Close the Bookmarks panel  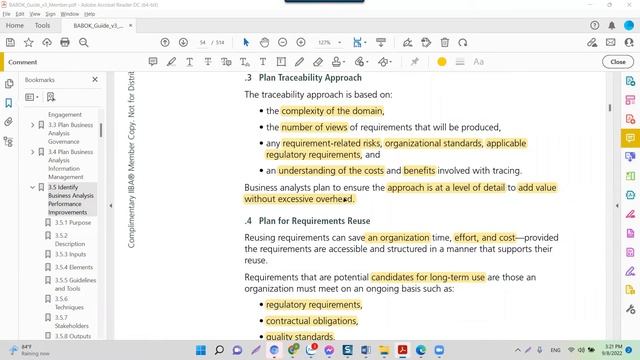tap(95, 80)
